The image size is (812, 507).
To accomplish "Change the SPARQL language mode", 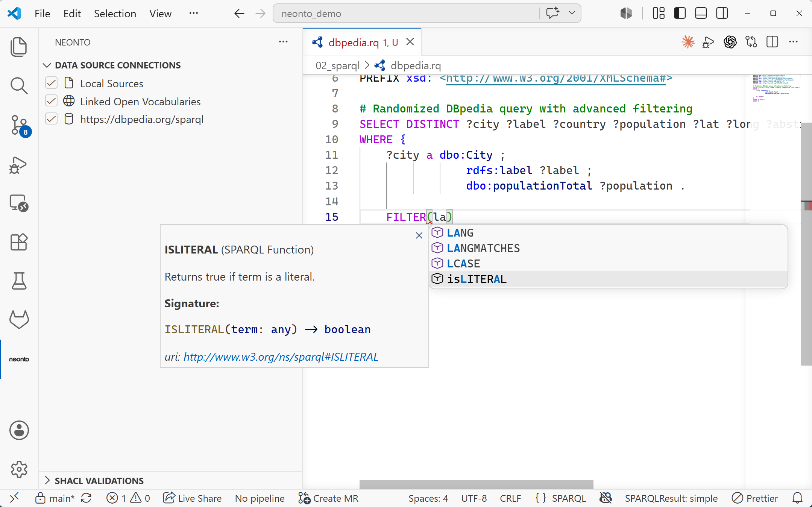I will (x=569, y=498).
